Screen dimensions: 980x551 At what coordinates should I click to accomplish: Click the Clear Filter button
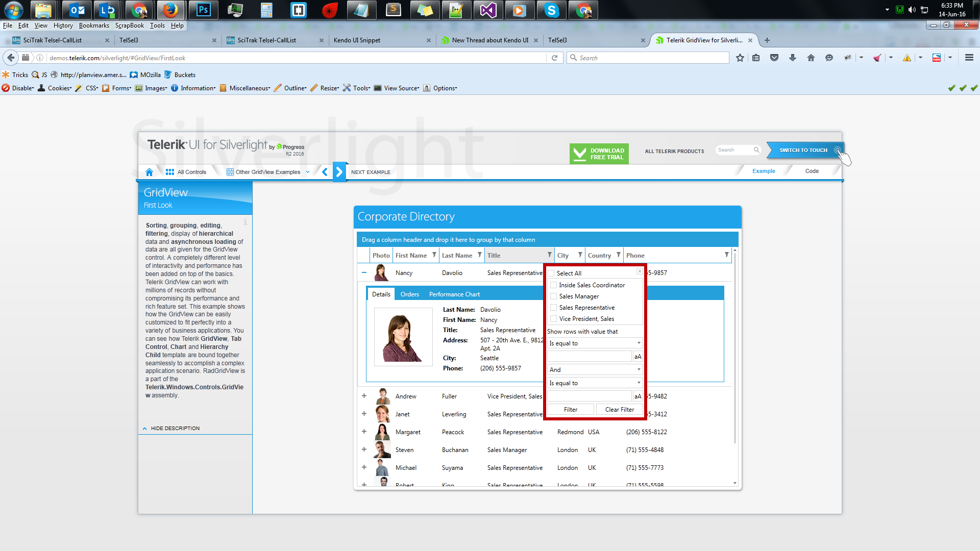click(x=620, y=410)
